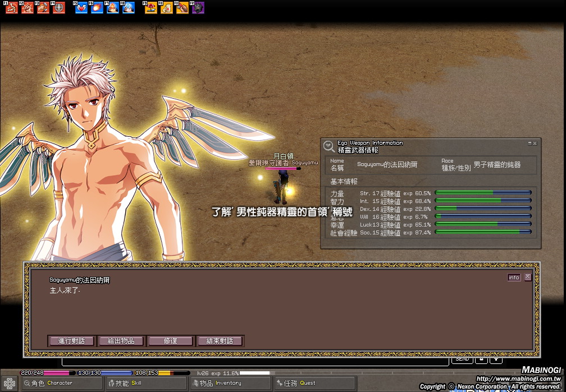Open the 任務 Quest menu

tap(315, 384)
